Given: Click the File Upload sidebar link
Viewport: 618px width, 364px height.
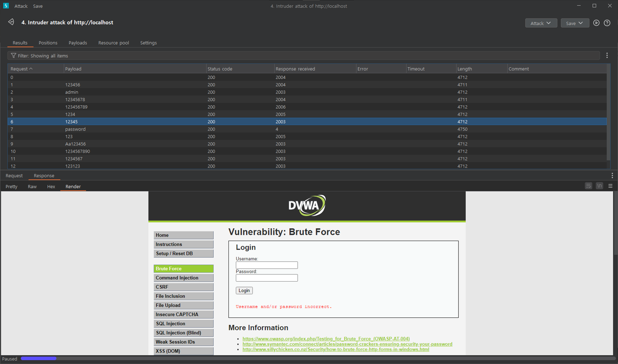Looking at the screenshot, I should pos(183,305).
